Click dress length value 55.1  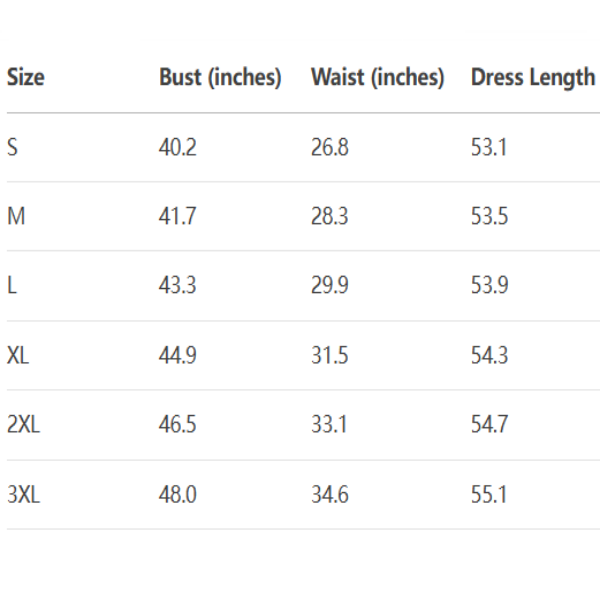click(x=489, y=494)
